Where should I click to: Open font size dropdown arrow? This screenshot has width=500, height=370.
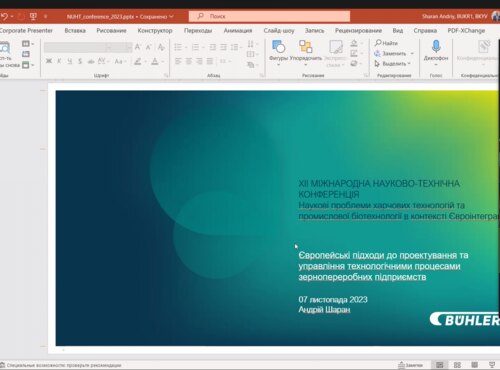129,47
